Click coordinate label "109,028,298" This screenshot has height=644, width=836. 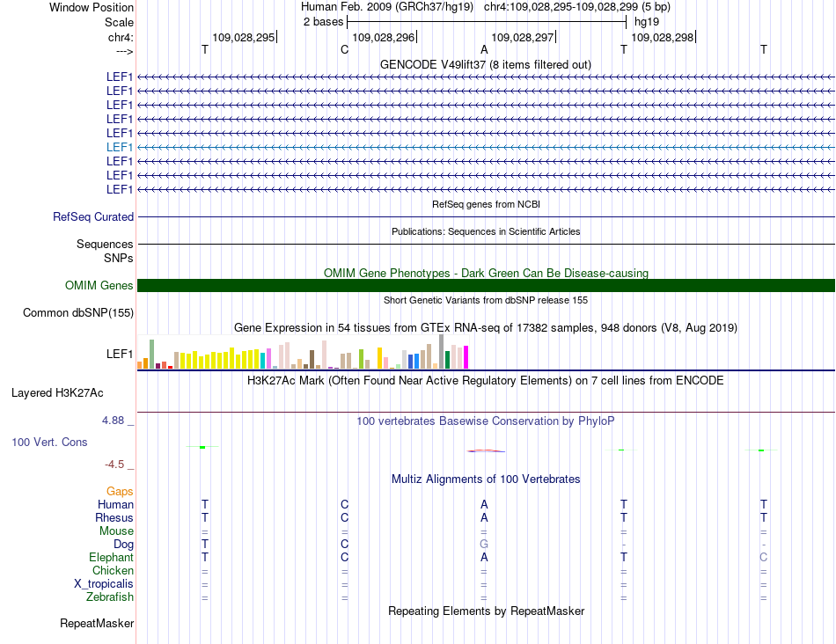(662, 37)
